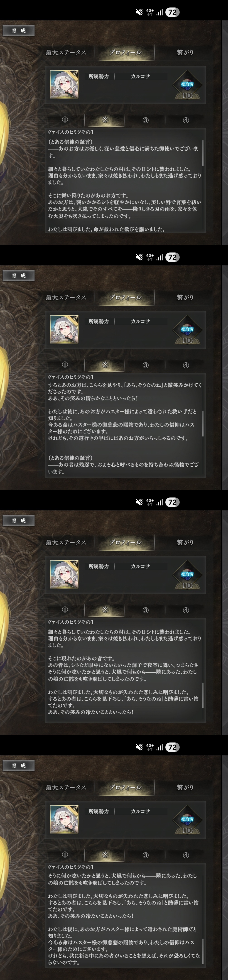The width and height of the screenshot is (228, 980).
Task: Open 最大ステータス tab above the とある信徒の証言 opening text
Action: (66, 52)
